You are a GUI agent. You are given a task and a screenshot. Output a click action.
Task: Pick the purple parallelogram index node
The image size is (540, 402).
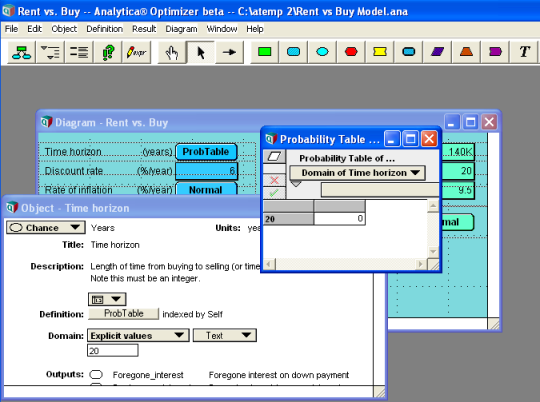click(x=437, y=52)
